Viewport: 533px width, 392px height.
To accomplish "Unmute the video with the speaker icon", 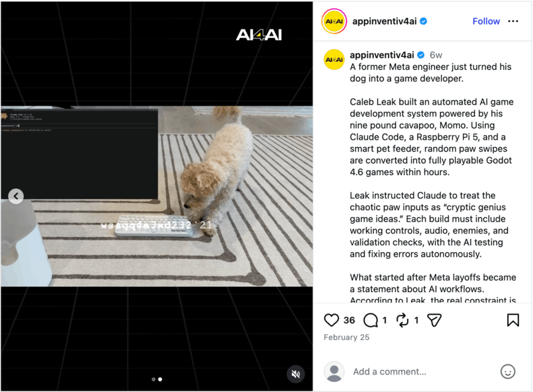I will [x=296, y=374].
